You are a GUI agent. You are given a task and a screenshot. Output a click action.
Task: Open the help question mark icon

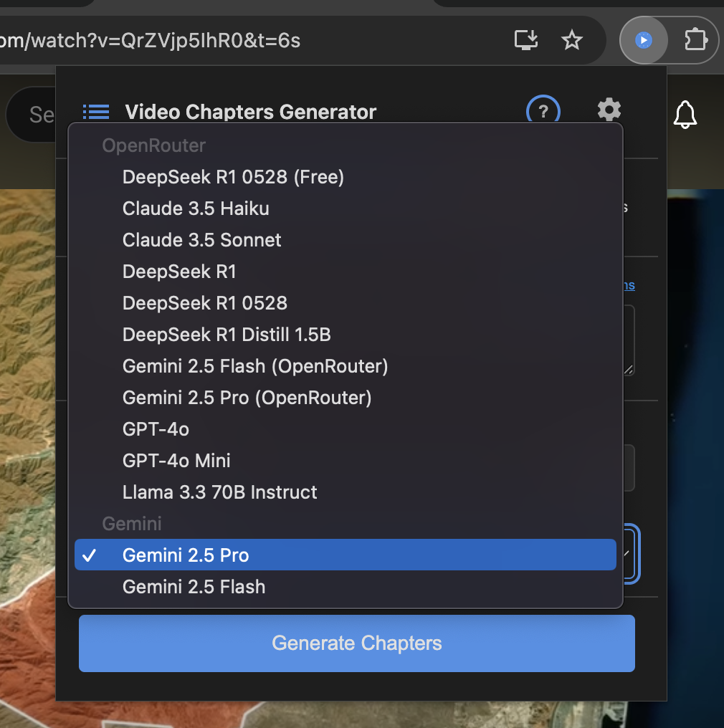(543, 110)
